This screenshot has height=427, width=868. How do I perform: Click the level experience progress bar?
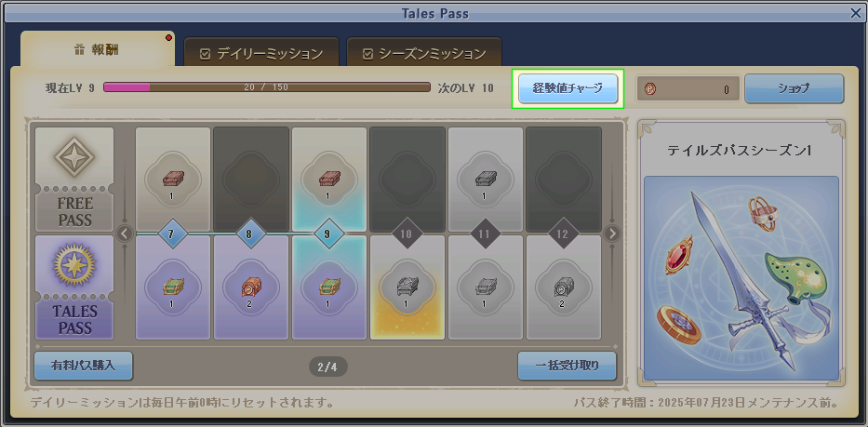(267, 87)
